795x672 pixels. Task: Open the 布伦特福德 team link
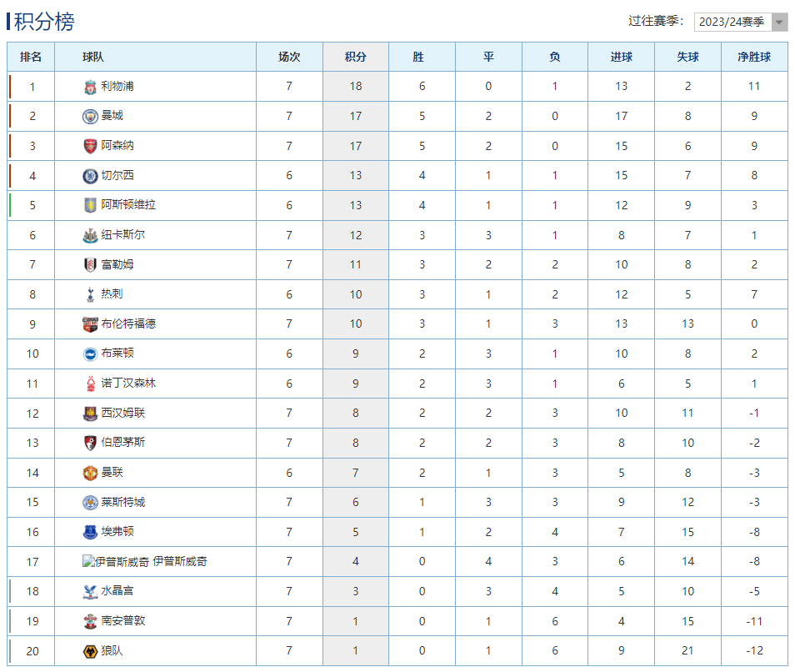(x=128, y=323)
